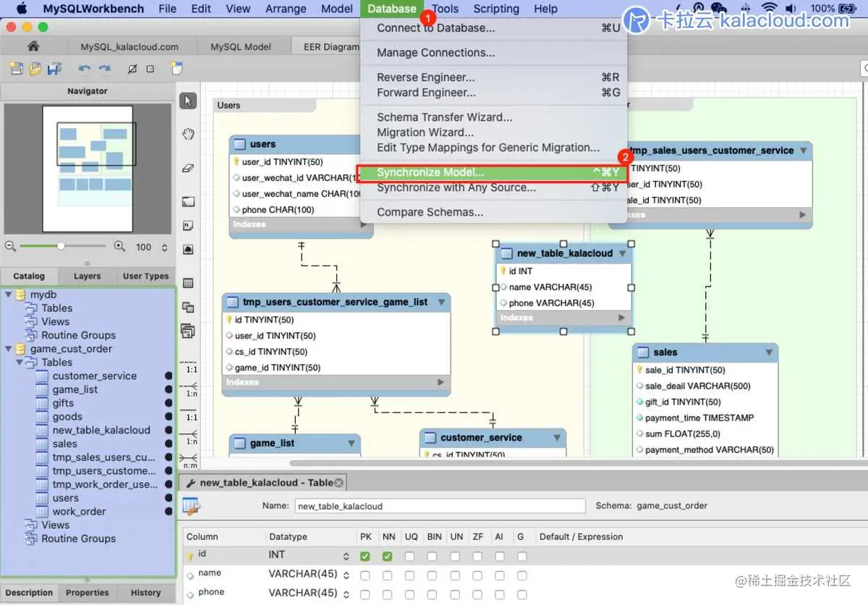Select customer_service in catalog tree

click(x=95, y=376)
